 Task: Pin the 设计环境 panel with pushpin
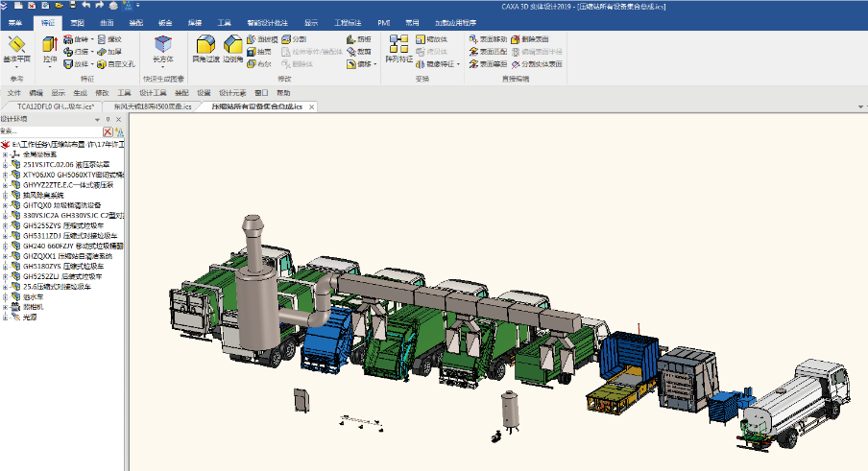(108, 119)
